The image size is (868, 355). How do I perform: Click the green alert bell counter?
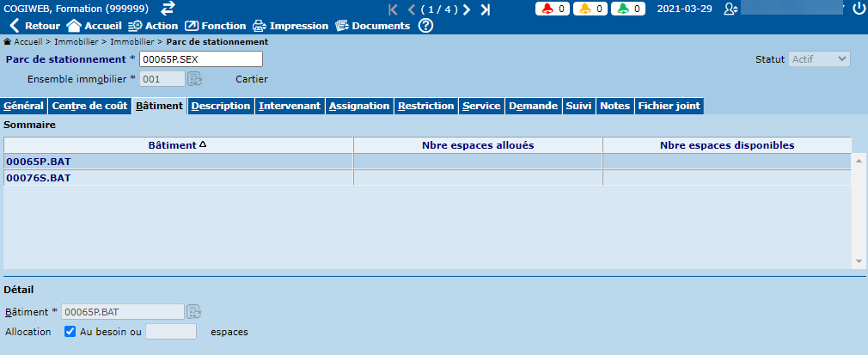[x=630, y=9]
